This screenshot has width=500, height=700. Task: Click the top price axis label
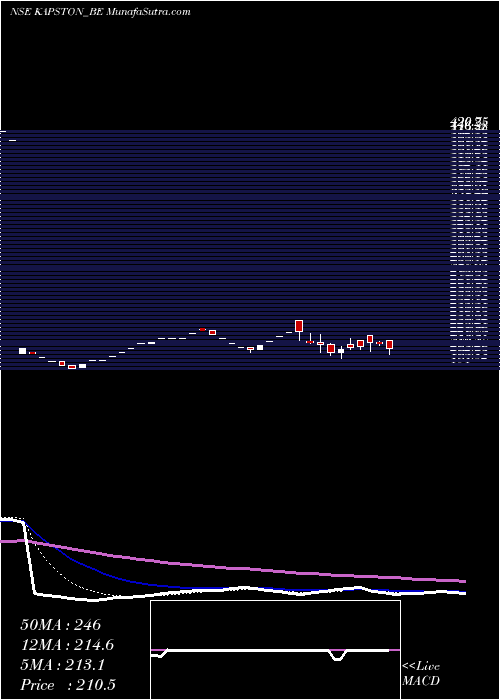(x=468, y=121)
